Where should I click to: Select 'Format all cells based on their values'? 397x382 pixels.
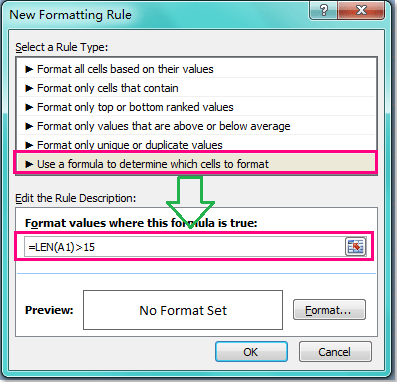click(x=197, y=69)
